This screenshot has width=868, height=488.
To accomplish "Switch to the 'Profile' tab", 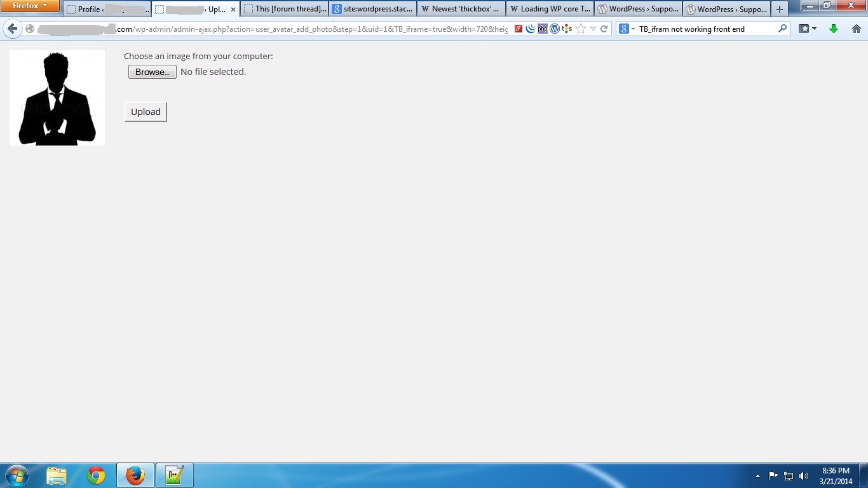I will pos(107,9).
